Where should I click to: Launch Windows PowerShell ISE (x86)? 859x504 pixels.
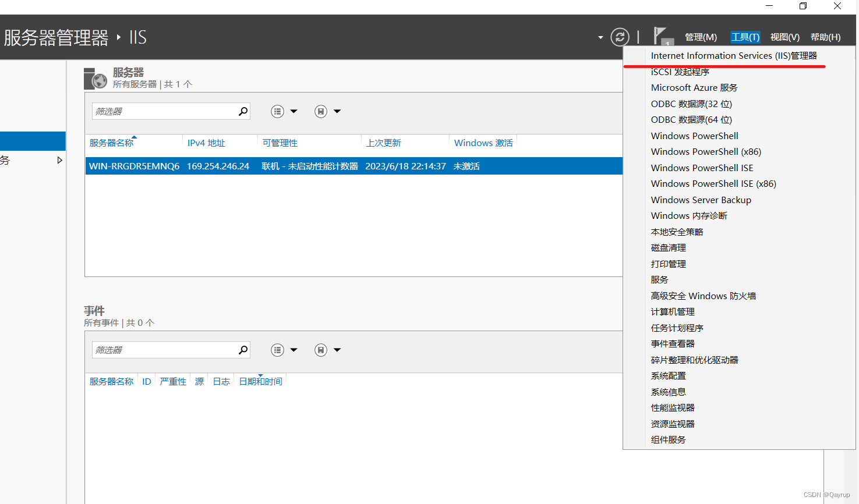713,184
